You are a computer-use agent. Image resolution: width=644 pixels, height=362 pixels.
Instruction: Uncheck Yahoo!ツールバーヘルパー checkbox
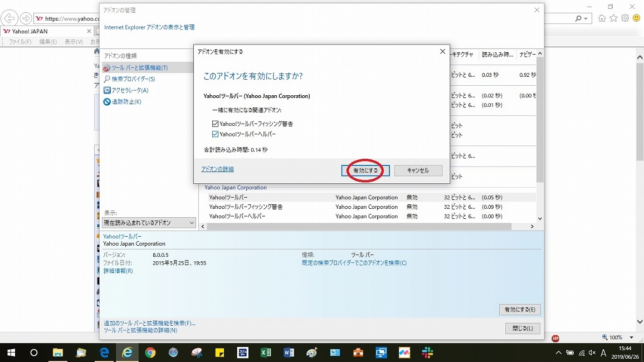click(x=215, y=134)
